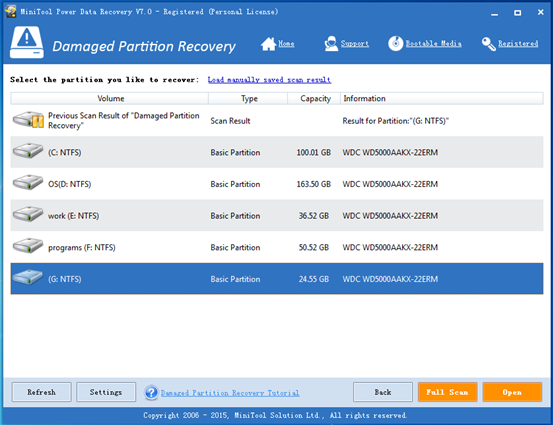Click the tutorial help question mark icon

151,392
